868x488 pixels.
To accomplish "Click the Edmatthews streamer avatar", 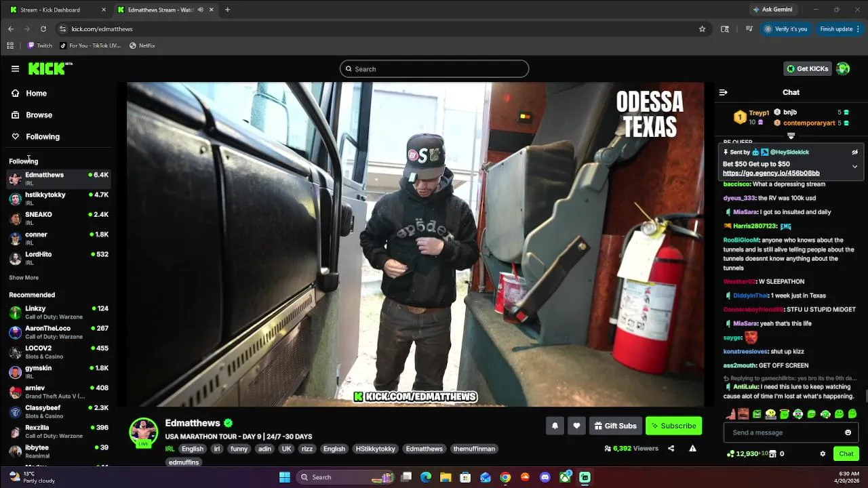I will coord(144,432).
